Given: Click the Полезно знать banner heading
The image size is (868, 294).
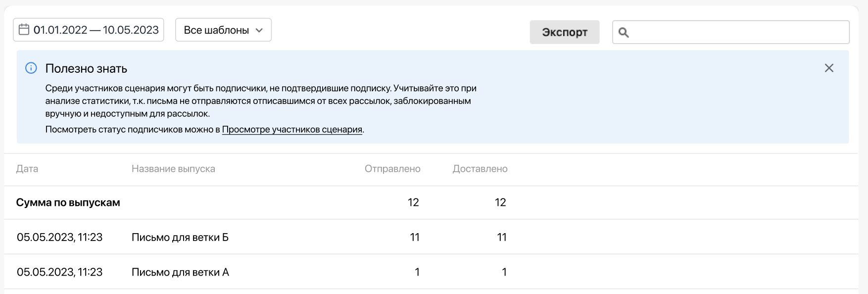Looking at the screenshot, I should [x=86, y=69].
